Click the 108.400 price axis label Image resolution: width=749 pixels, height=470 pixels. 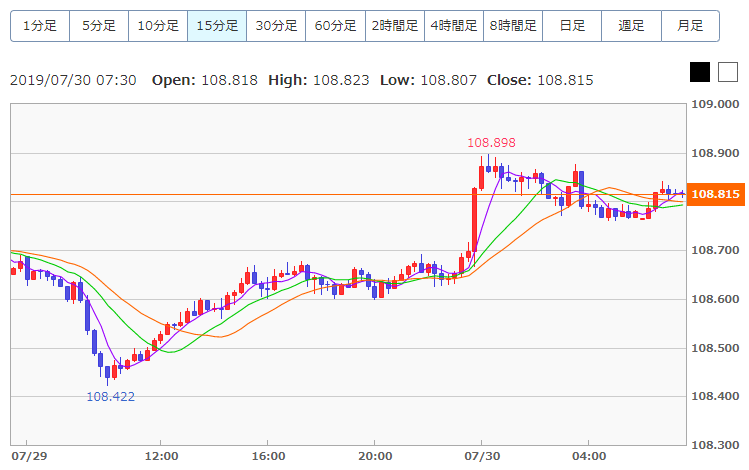[715, 396]
